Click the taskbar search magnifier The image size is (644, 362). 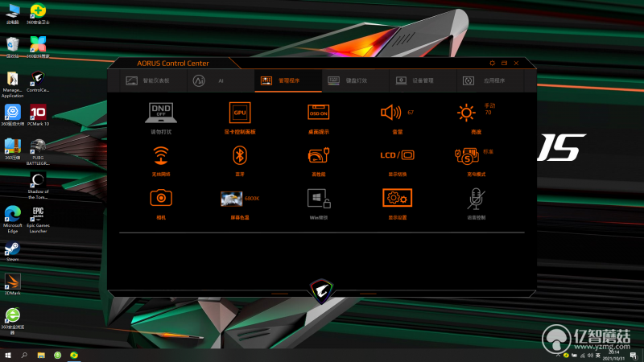24,355
